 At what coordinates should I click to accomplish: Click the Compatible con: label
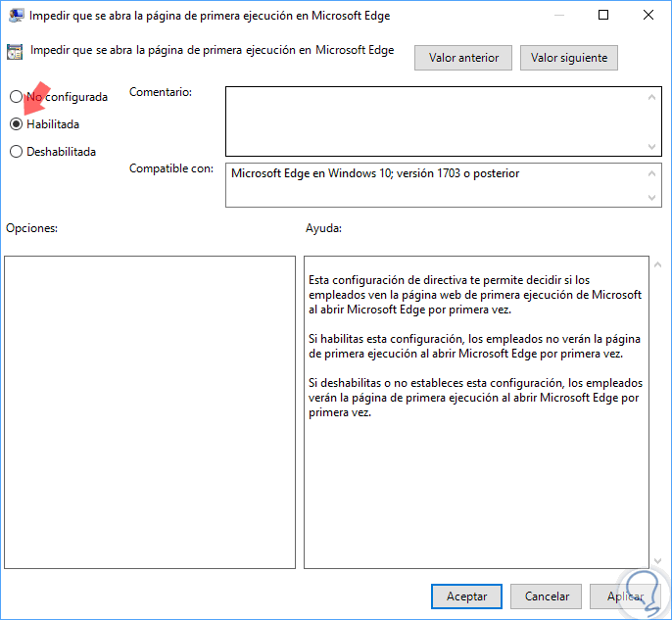point(171,168)
